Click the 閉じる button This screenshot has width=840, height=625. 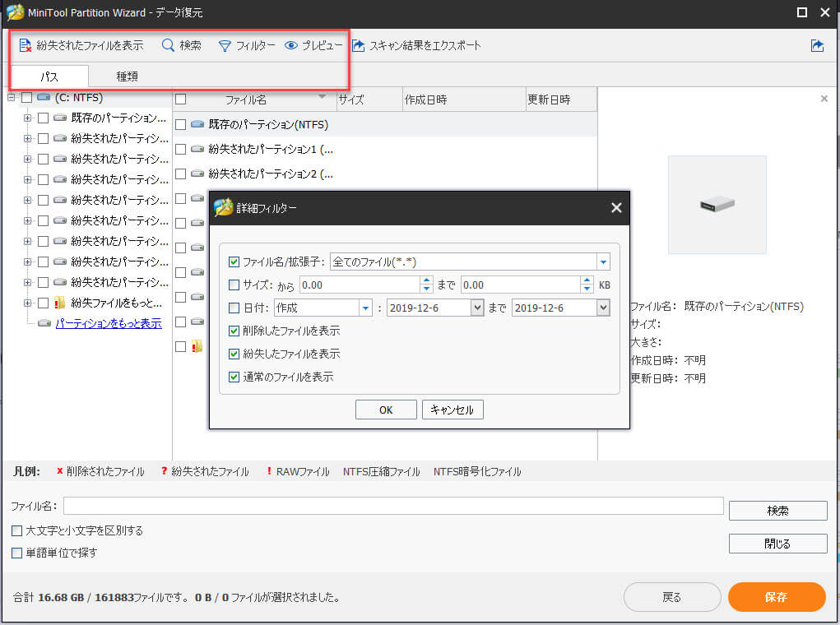777,544
